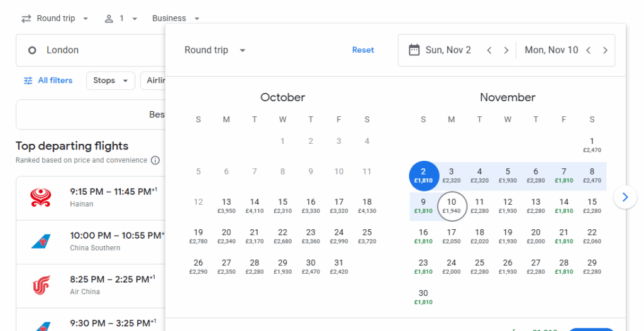This screenshot has height=331, width=644.
Task: Open the Business cabin class dropdown
Action: 175,19
